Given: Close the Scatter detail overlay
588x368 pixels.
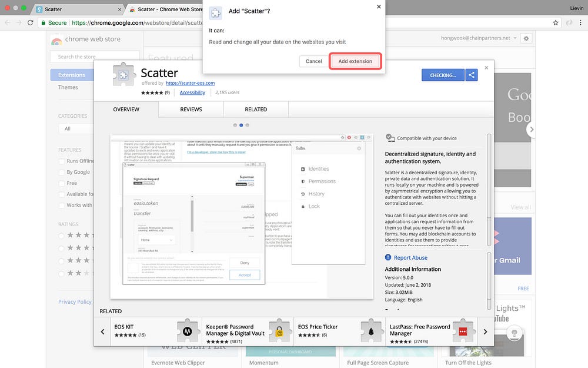Looking at the screenshot, I should (486, 68).
